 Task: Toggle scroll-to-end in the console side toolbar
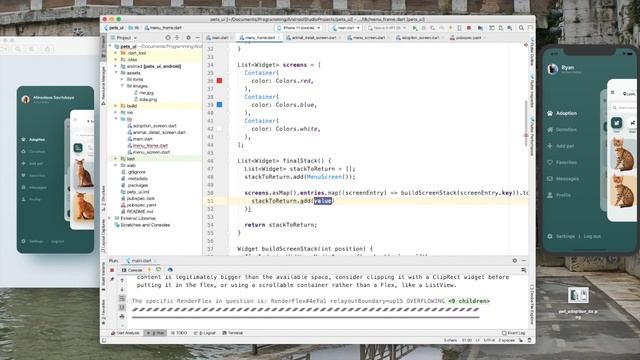[122, 307]
